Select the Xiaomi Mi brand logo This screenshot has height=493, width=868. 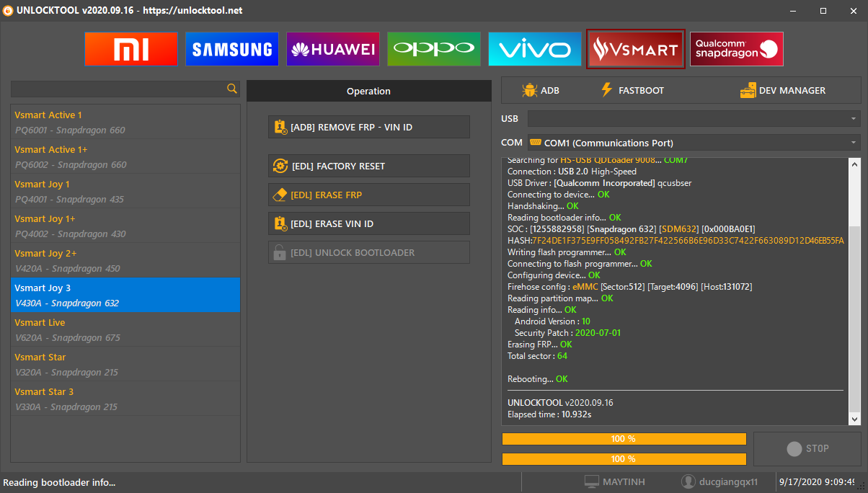click(x=130, y=49)
